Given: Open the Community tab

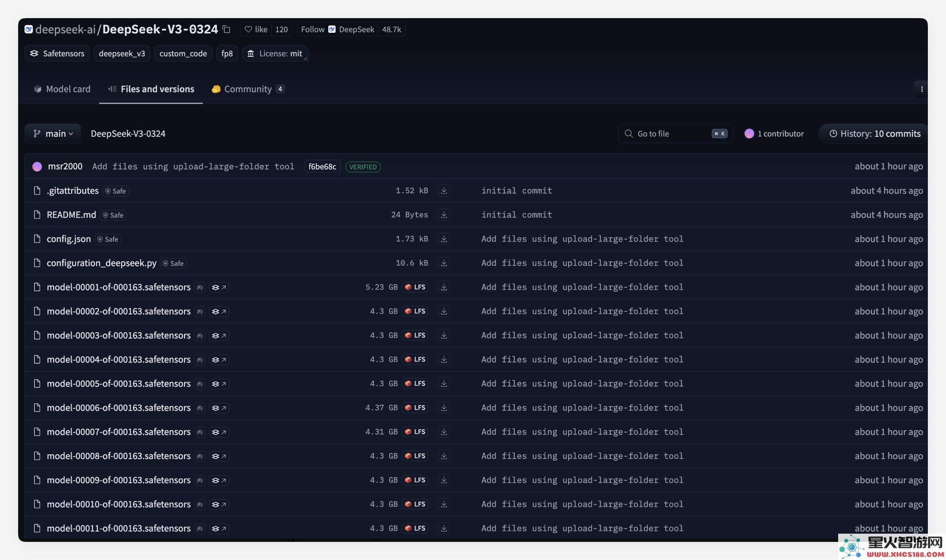Looking at the screenshot, I should [248, 89].
